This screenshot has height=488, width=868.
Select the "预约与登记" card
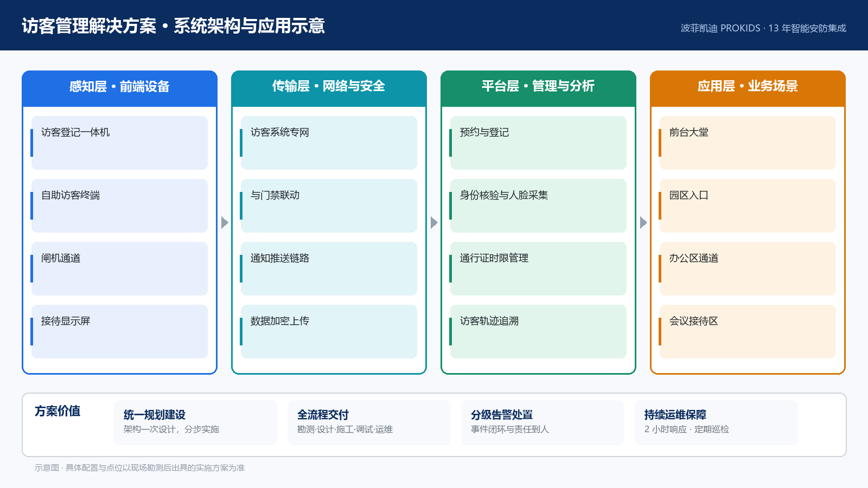pyautogui.click(x=538, y=143)
